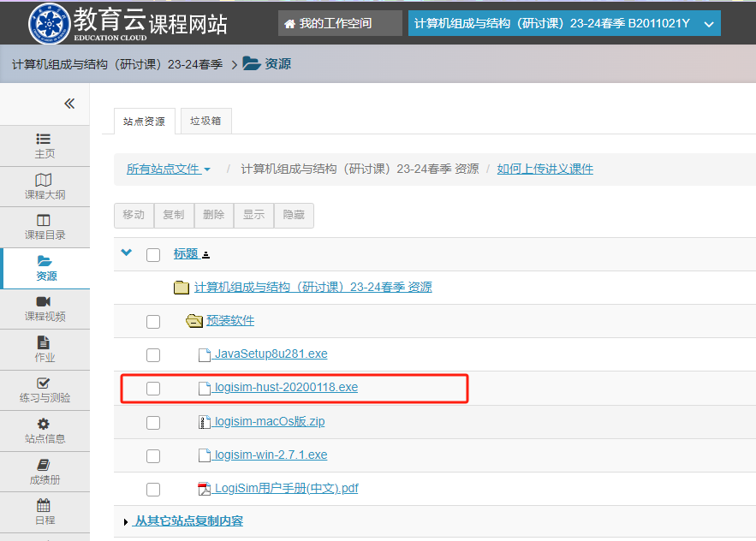Switch to the 垃圾箱 tab
756x541 pixels.
coord(205,121)
